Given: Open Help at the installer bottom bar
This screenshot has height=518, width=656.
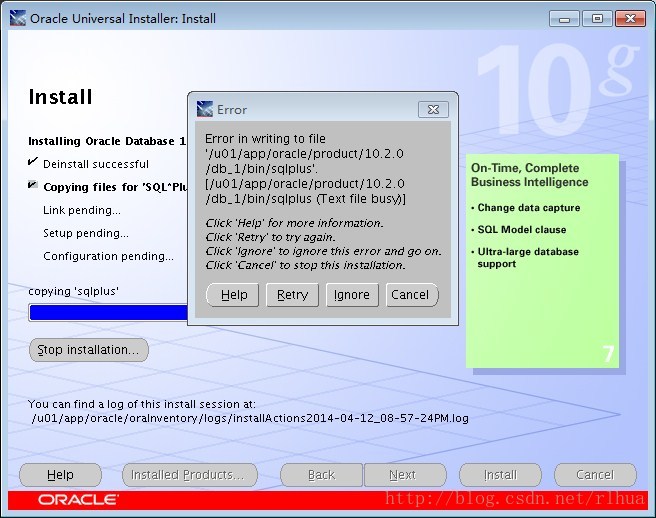Looking at the screenshot, I should [60, 475].
